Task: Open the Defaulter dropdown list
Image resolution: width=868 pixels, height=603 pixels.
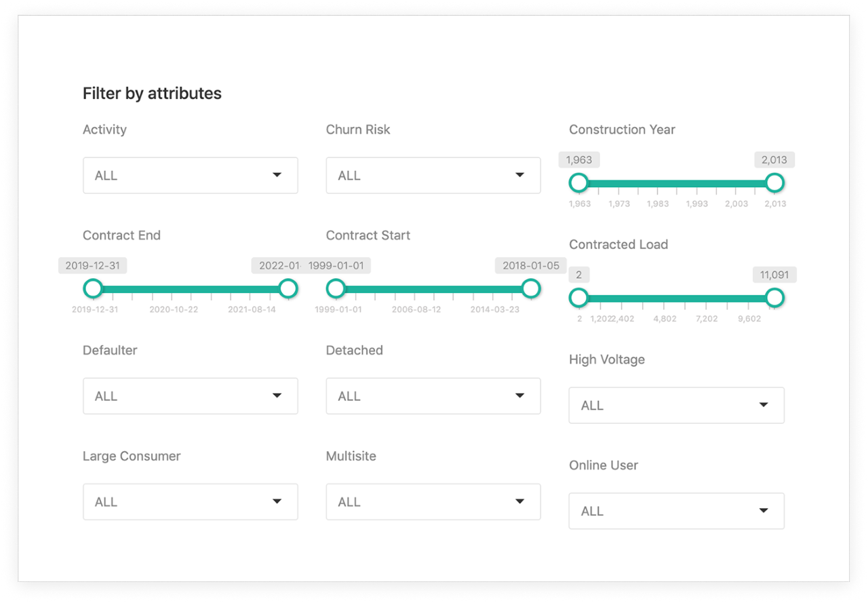Action: pyautogui.click(x=190, y=396)
